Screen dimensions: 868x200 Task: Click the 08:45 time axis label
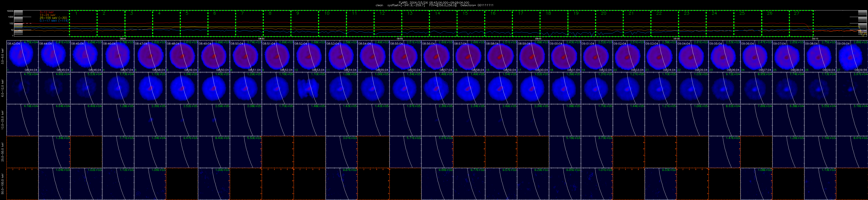[x=123, y=39]
